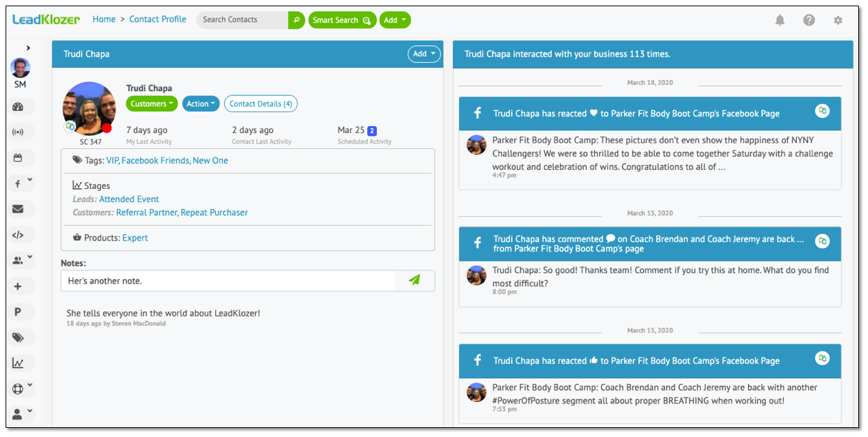Screen dimensions: 868x437
Task: Click the Parker Fit avatar in 4:47 pm post
Action: 476,144
